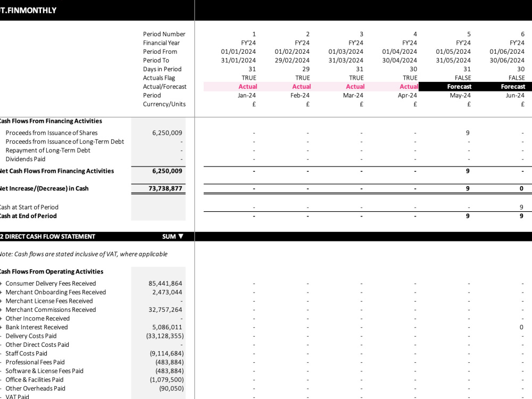Select the 'Period Number' label
The width and height of the screenshot is (532, 399).
tap(164, 34)
